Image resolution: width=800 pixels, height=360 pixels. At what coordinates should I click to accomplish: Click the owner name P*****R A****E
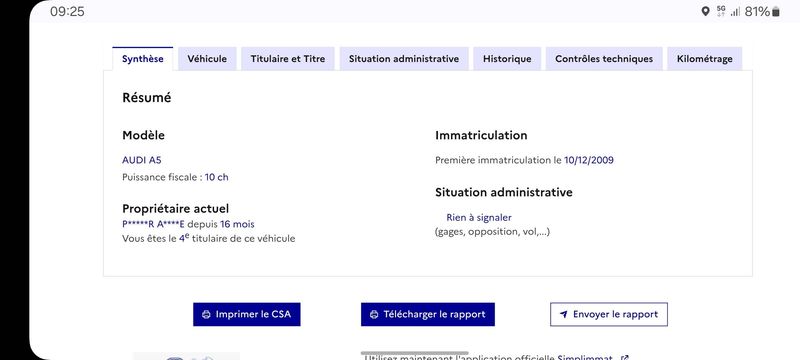coord(154,224)
